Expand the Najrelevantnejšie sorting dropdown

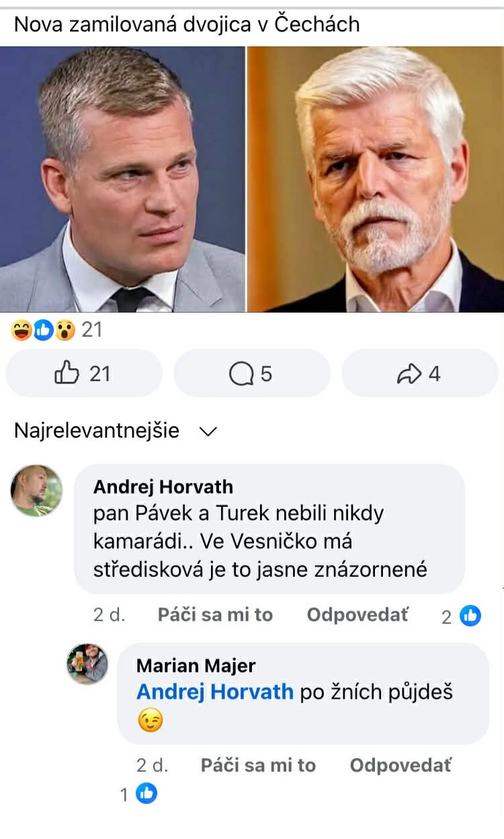(x=116, y=431)
